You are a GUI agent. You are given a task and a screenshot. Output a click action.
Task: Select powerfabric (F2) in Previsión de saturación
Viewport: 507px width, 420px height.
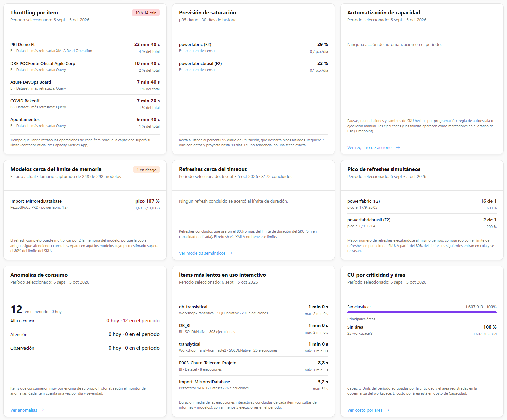[x=254, y=48]
